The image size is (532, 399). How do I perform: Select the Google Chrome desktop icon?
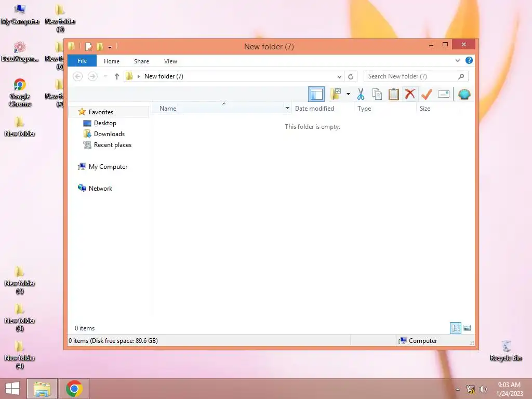point(20,92)
